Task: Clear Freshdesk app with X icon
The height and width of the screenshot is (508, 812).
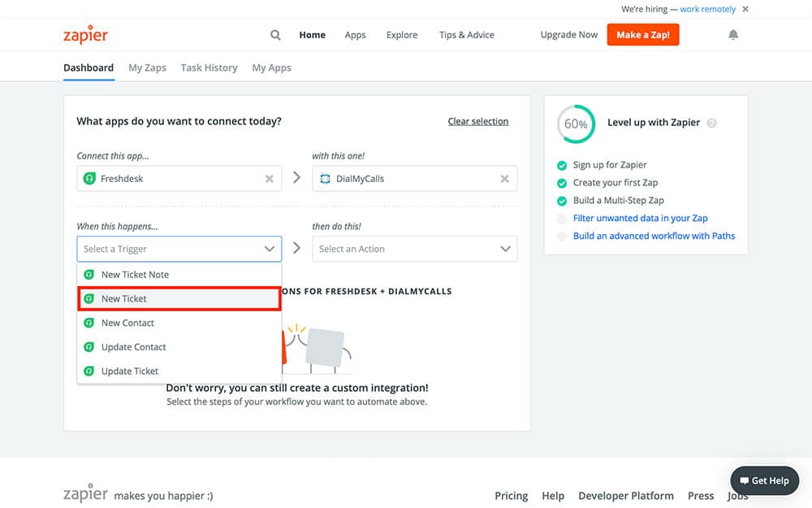Action: (x=270, y=179)
